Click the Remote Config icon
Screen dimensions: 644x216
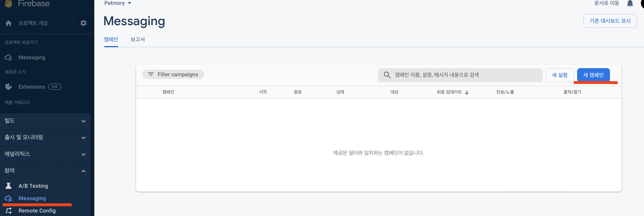click(x=9, y=211)
